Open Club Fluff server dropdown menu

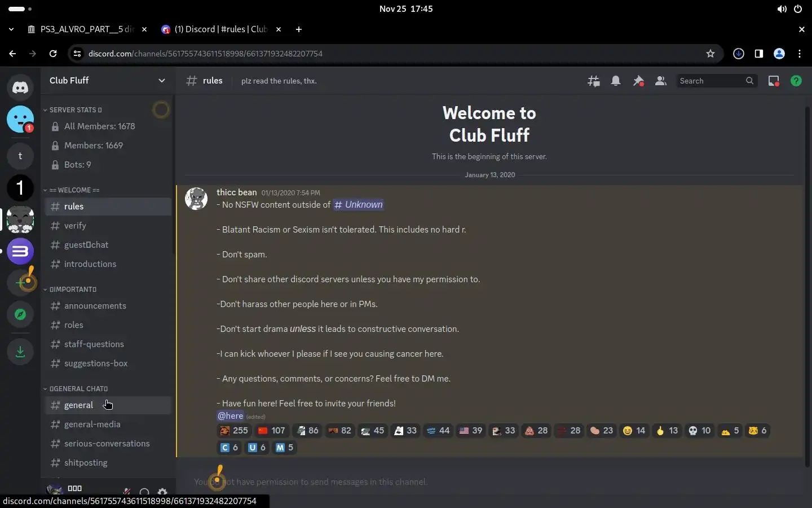[107, 81]
